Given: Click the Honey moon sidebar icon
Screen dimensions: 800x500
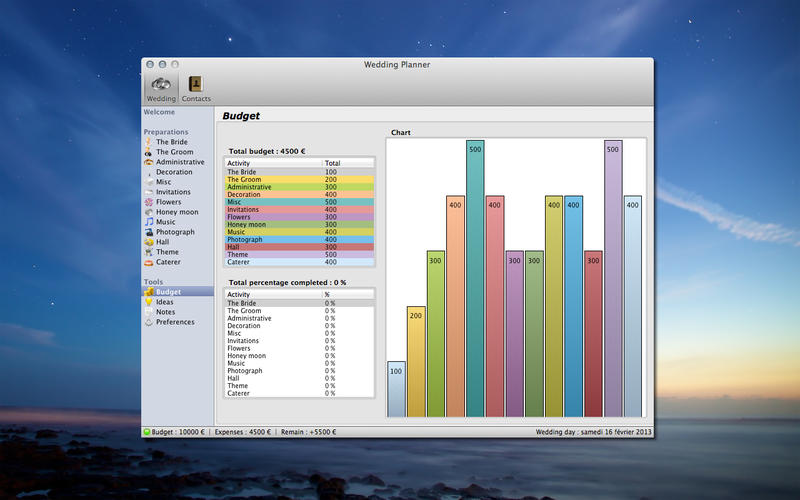Looking at the screenshot, I should click(x=148, y=212).
